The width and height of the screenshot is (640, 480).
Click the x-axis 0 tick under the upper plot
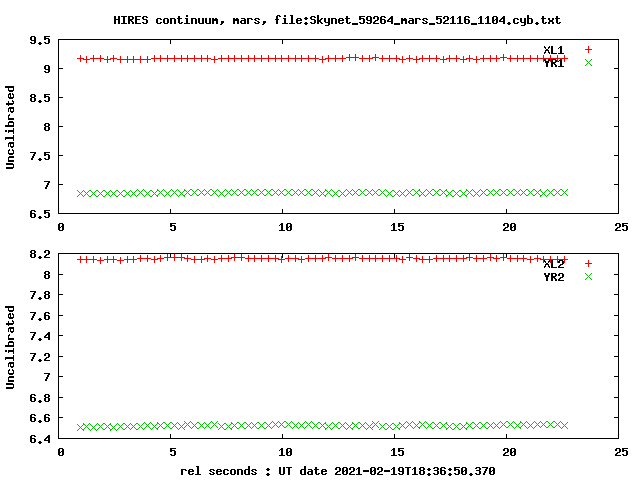[61, 227]
